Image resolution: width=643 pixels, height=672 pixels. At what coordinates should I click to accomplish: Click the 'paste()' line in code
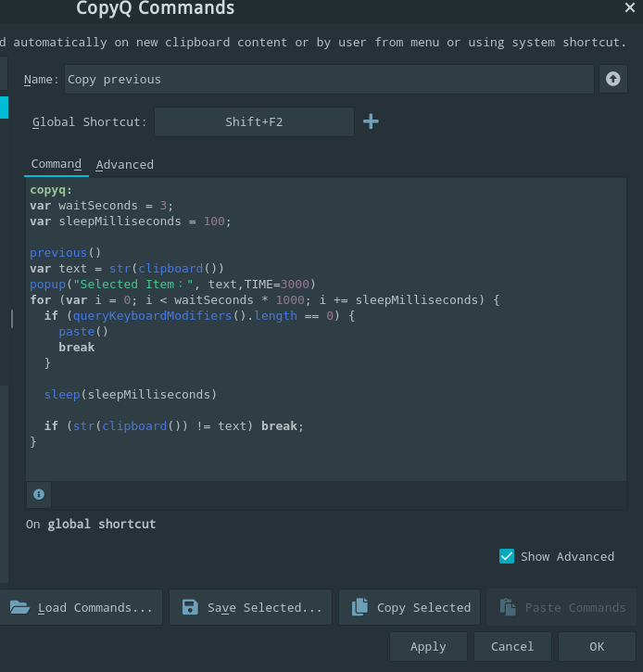83,332
